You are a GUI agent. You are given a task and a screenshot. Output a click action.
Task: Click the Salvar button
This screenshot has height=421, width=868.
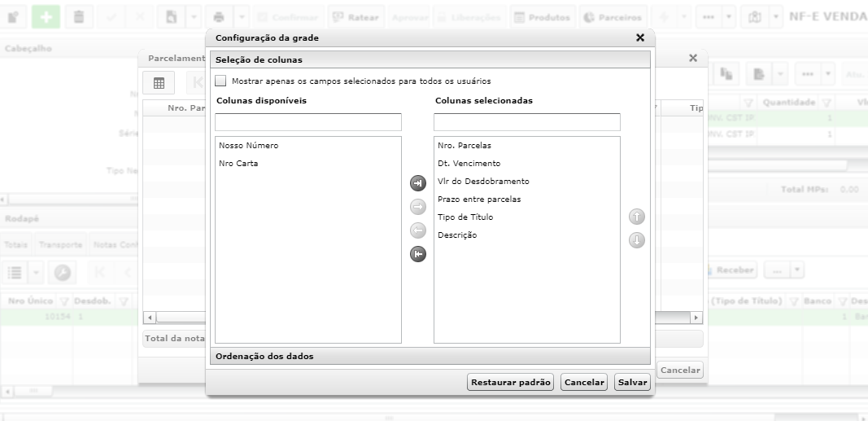click(x=633, y=382)
